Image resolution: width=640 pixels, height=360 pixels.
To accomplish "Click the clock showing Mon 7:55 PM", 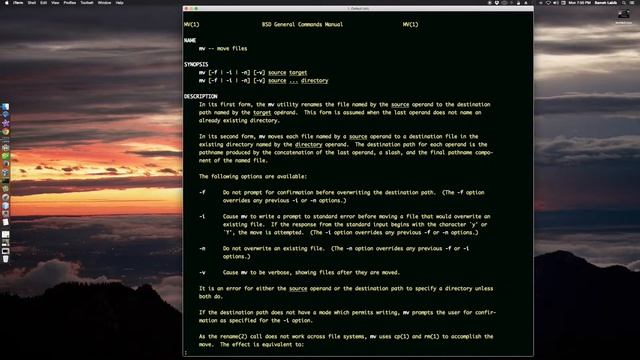I will [580, 3].
